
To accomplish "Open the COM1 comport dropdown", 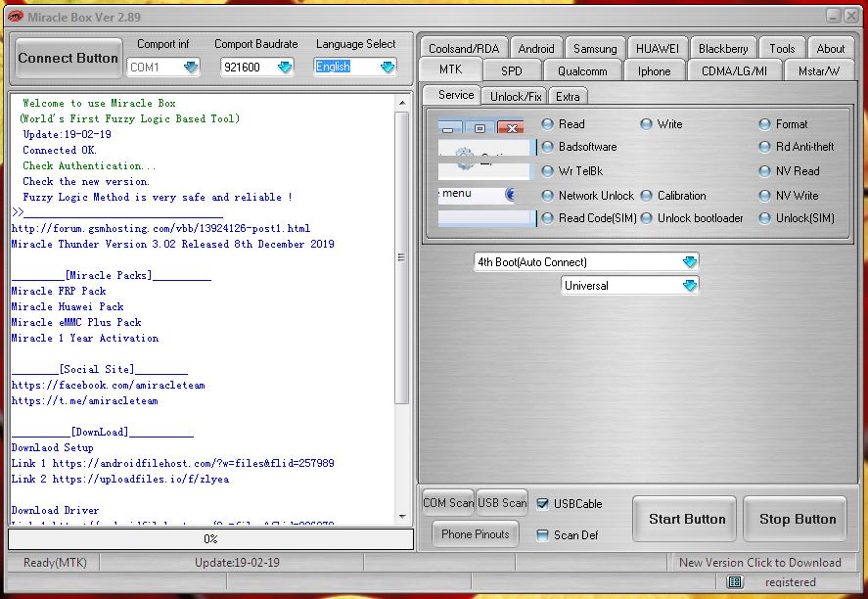I will click(188, 67).
